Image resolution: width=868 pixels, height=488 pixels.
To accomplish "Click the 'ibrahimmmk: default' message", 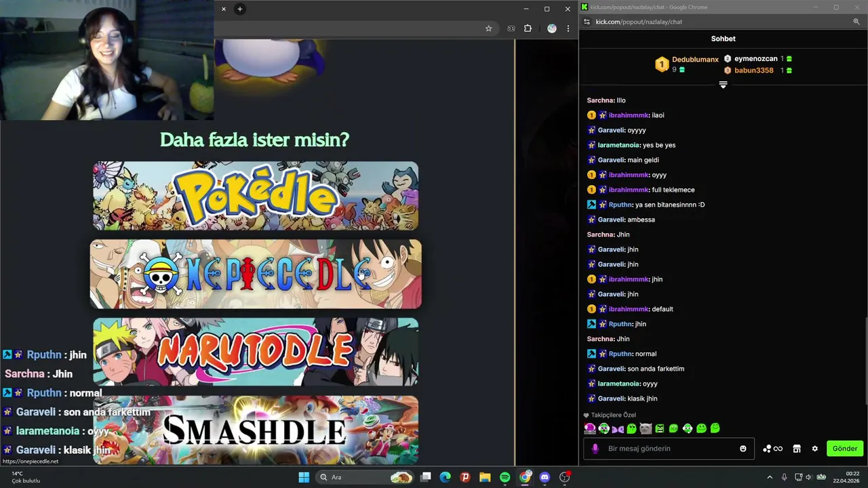I will 630,309.
